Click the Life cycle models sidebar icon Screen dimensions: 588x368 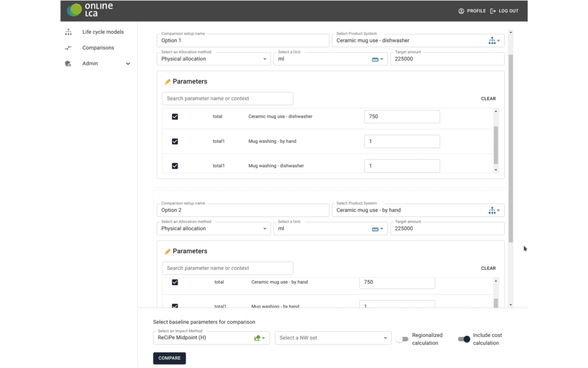click(68, 32)
